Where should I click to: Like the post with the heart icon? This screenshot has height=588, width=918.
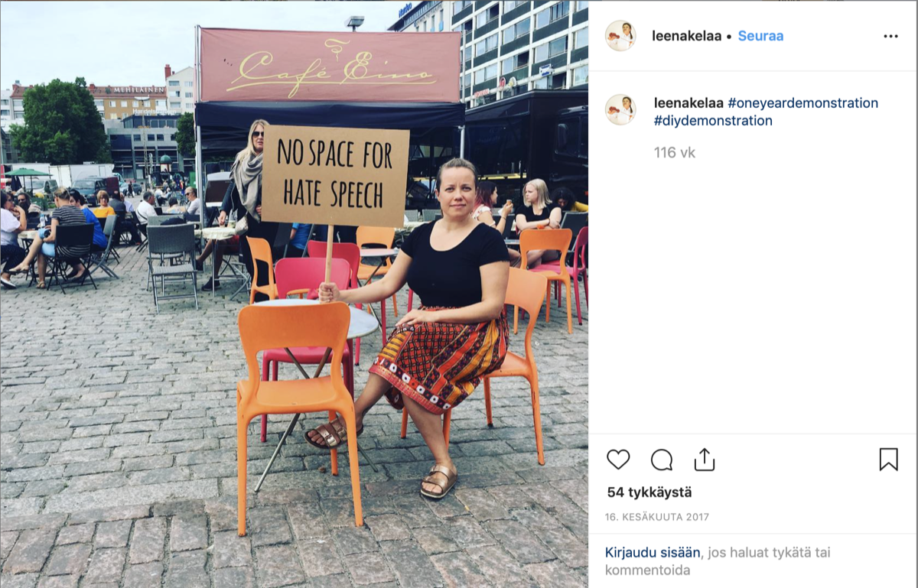point(618,460)
